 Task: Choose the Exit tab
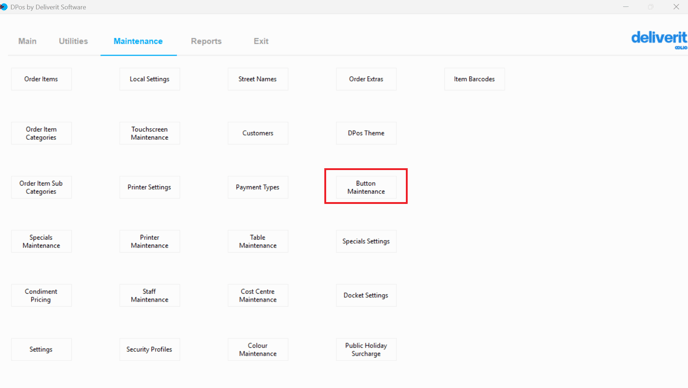(x=261, y=41)
